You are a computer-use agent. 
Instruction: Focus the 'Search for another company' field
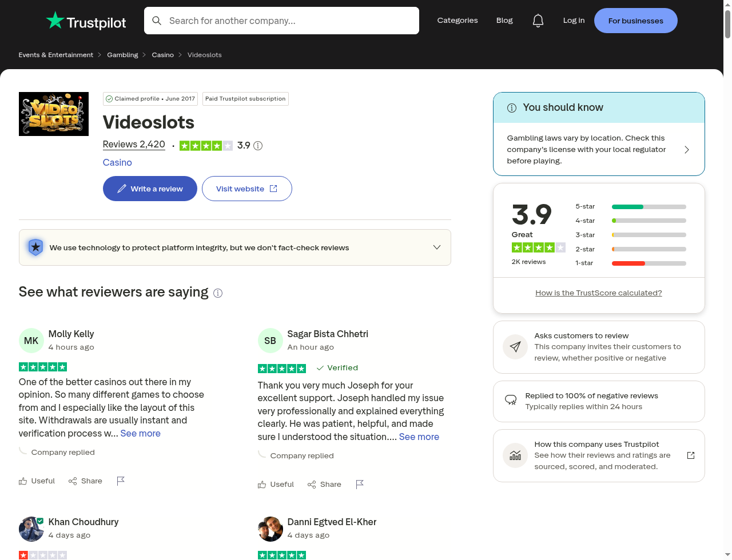pos(281,21)
